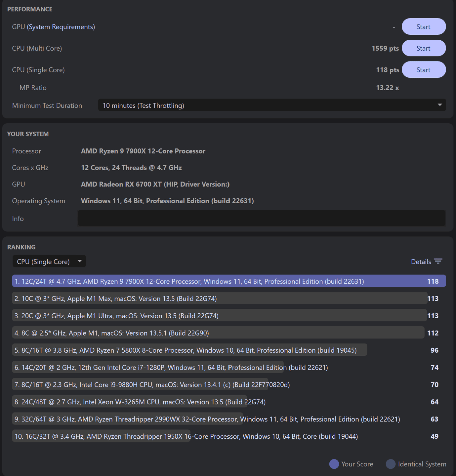This screenshot has height=476, width=456.
Task: Start the GPU benchmark test
Action: pos(424,27)
